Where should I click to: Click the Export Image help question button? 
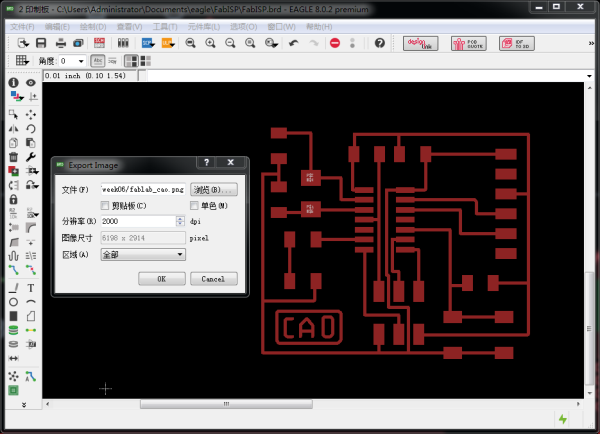(x=206, y=162)
